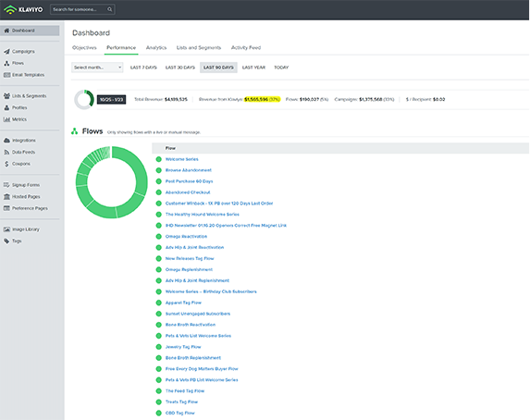
Task: Click the green status dot for Omega Reactivation
Action: pos(158,237)
